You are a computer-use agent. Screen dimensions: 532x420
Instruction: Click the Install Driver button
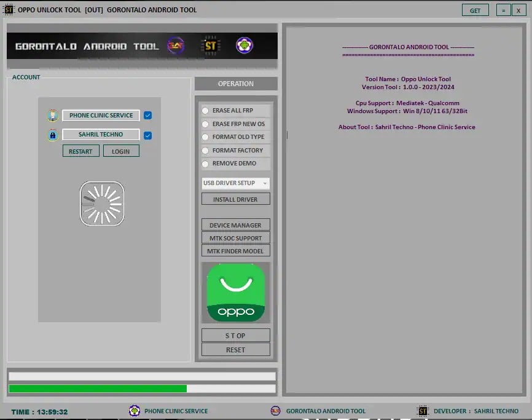tap(235, 199)
